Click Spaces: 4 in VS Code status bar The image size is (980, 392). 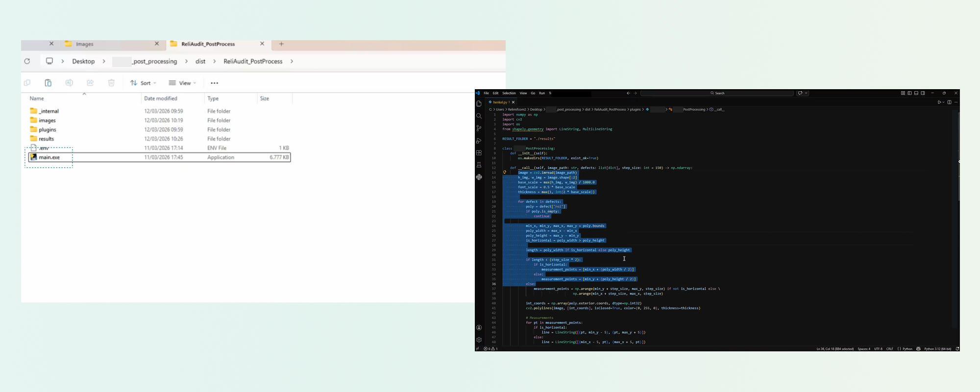click(x=864, y=349)
